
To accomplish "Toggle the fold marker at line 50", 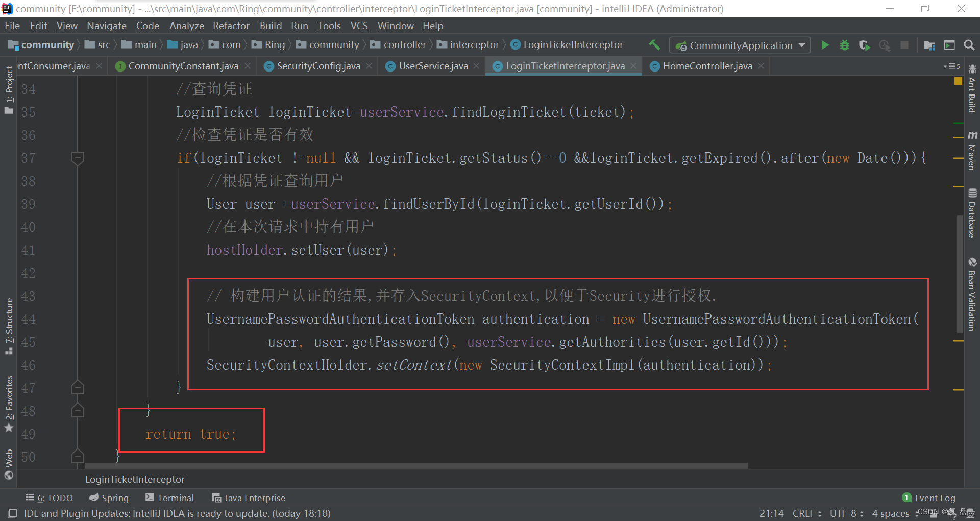I will pyautogui.click(x=78, y=457).
